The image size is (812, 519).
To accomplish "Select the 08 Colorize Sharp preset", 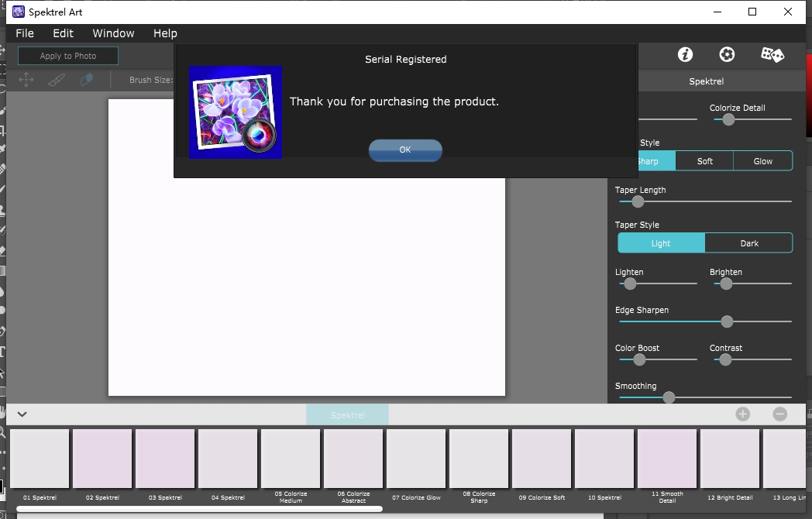I will (479, 459).
